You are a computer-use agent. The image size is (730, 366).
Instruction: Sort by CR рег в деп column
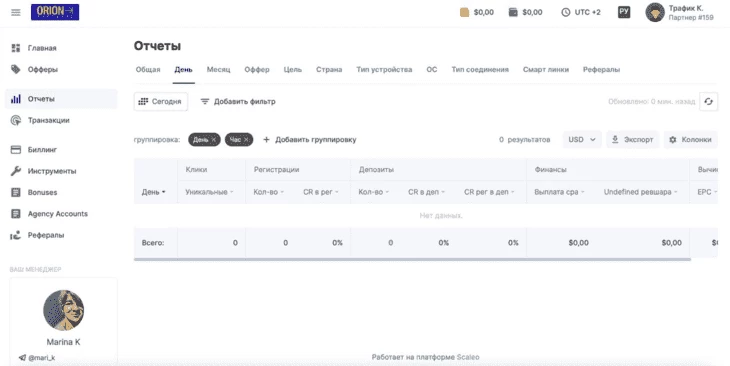[489, 192]
